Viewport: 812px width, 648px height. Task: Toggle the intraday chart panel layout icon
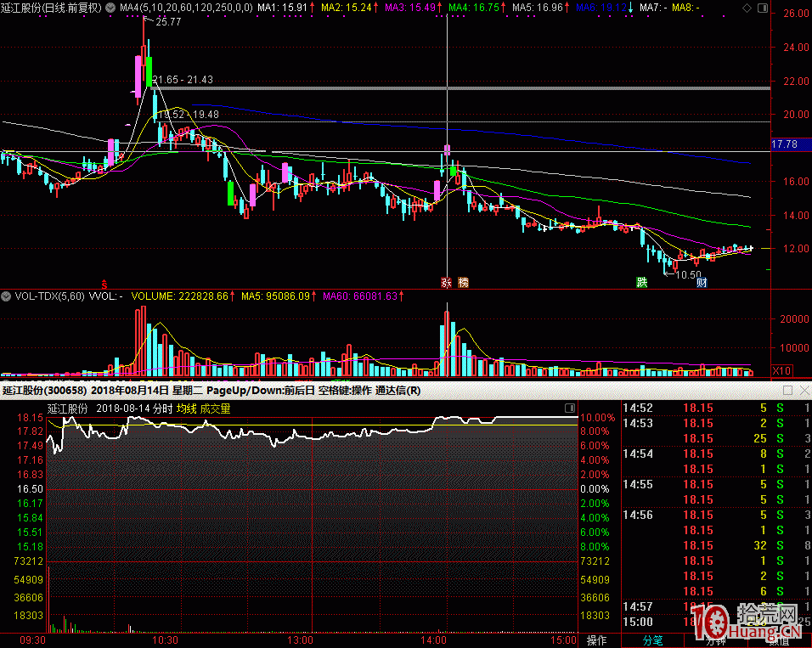(x=568, y=409)
